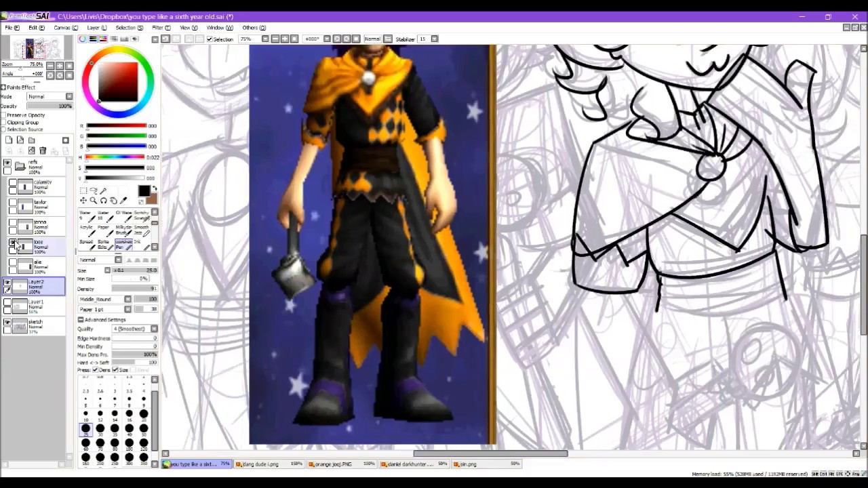The height and width of the screenshot is (488, 868).
Task: Open the File menu
Action: point(12,28)
